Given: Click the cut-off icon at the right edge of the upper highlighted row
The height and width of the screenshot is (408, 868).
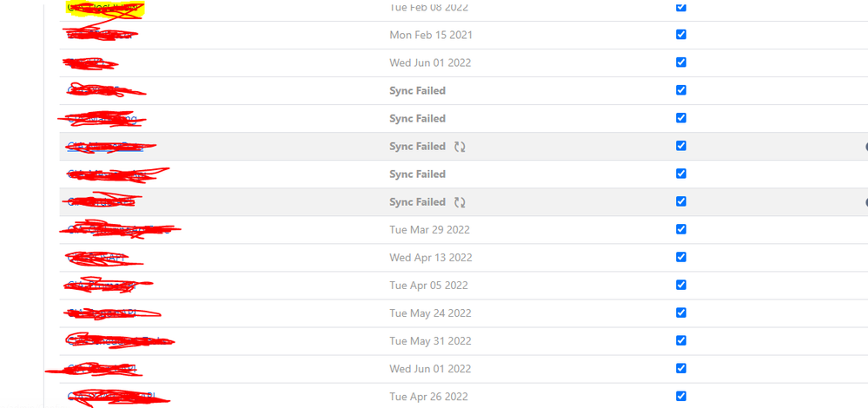Looking at the screenshot, I should [x=865, y=147].
